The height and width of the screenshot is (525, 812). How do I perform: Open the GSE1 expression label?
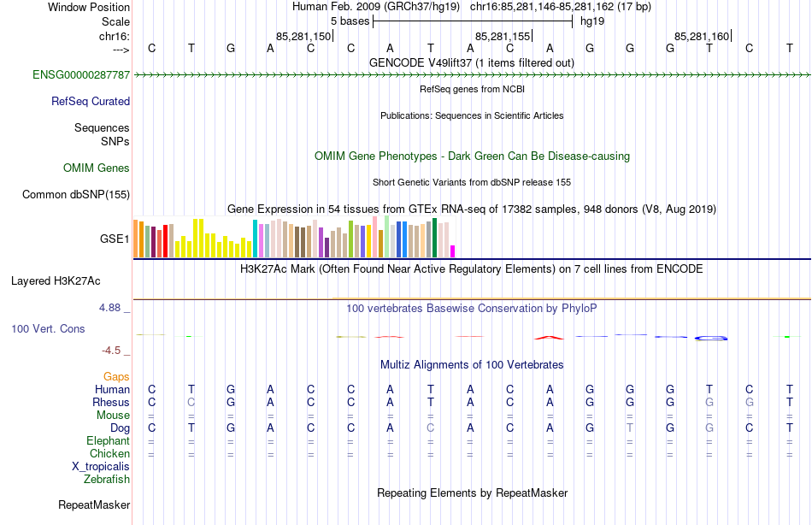pyautogui.click(x=115, y=239)
